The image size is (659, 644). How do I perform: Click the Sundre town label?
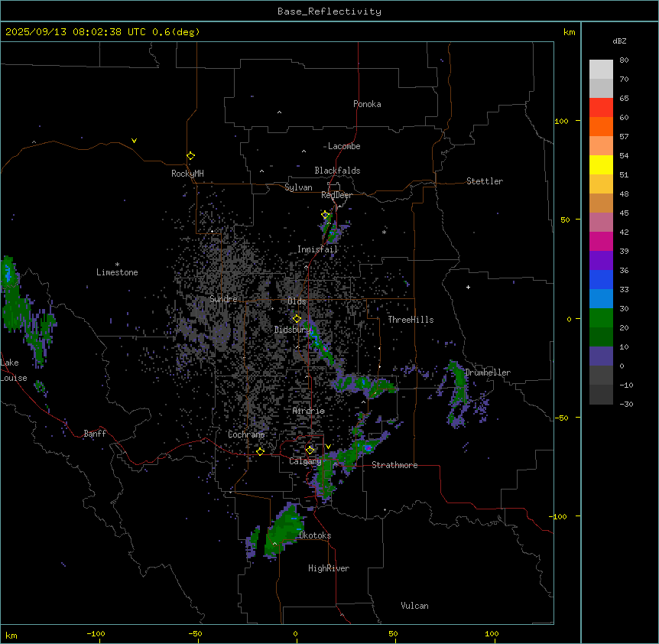point(223,299)
